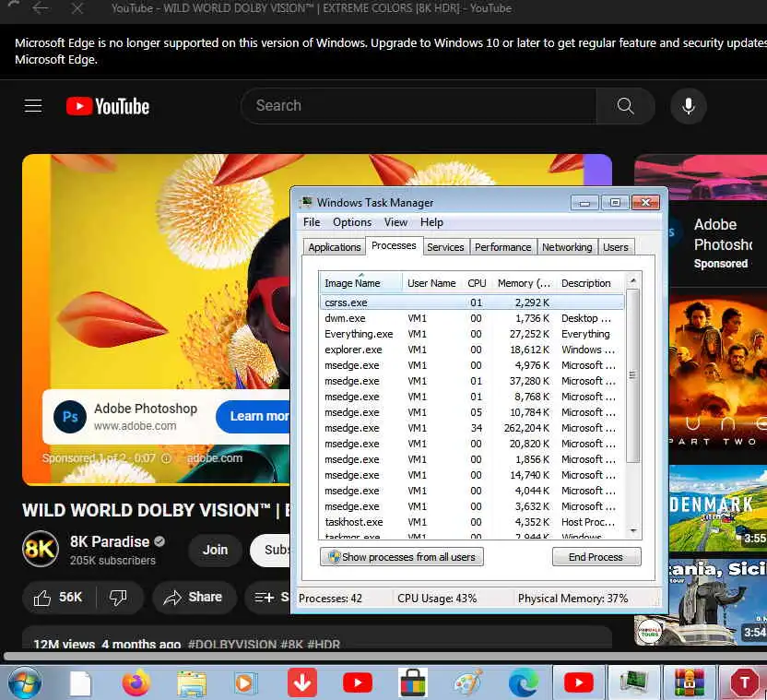Open the Dune Part Two thumbnail
Screen dimensions: 767x700
click(717, 373)
